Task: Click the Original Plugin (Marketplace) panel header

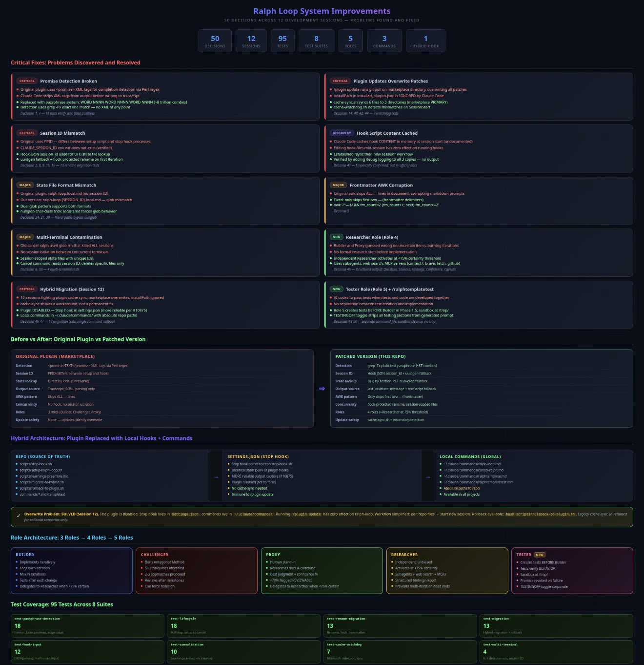Action: pyautogui.click(x=55, y=356)
